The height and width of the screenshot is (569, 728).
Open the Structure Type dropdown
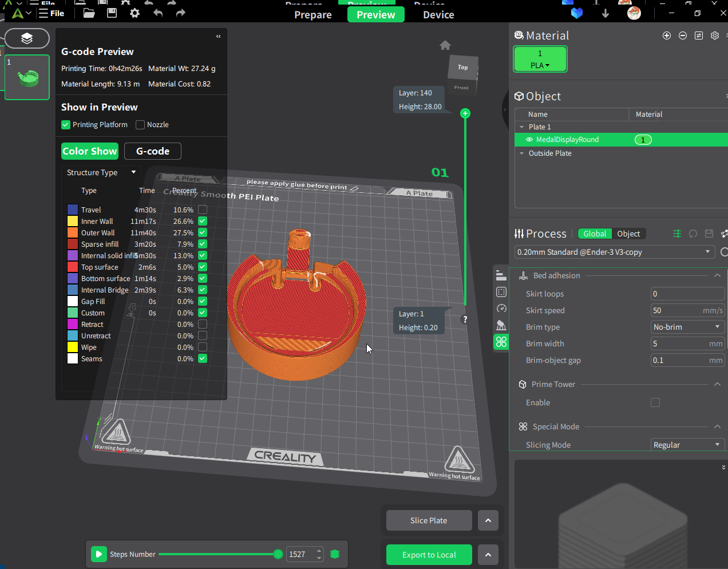click(101, 172)
